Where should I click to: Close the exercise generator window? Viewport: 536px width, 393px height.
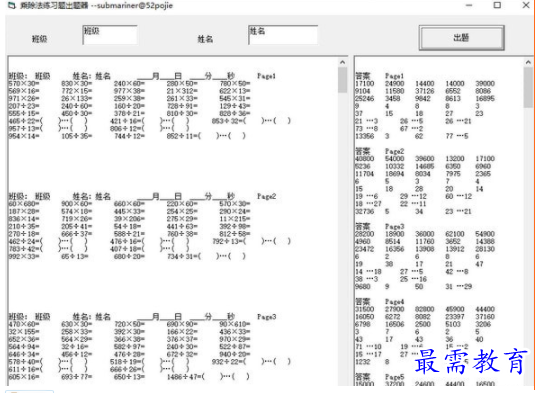[526, 5]
